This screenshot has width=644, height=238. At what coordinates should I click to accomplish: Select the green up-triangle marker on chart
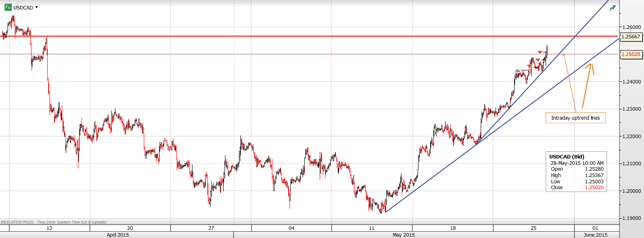[x=518, y=70]
